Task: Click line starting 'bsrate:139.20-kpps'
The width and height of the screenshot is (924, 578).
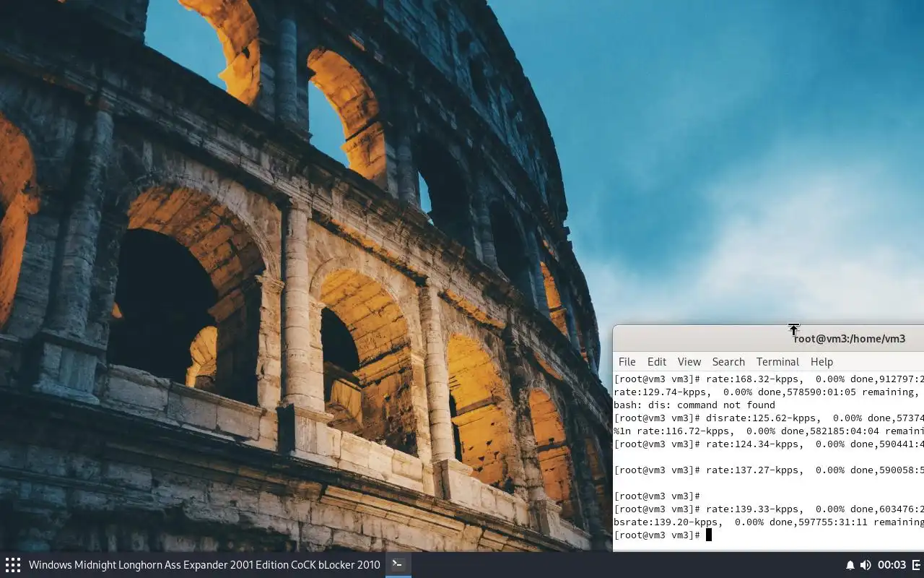Action: [769, 522]
